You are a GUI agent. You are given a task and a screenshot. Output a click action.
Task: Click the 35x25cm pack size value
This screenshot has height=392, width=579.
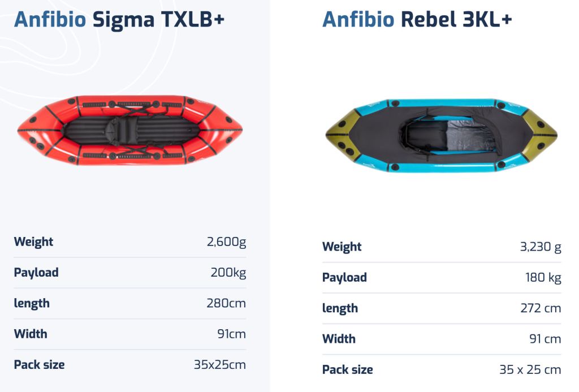click(220, 364)
